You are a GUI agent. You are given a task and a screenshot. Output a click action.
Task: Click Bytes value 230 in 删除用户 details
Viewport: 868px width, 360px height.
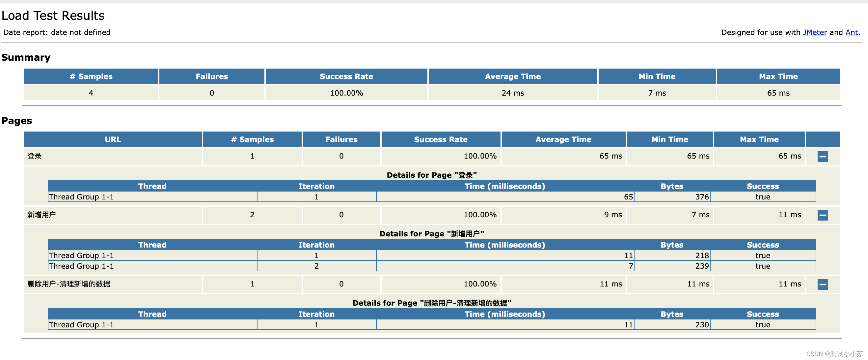point(702,325)
